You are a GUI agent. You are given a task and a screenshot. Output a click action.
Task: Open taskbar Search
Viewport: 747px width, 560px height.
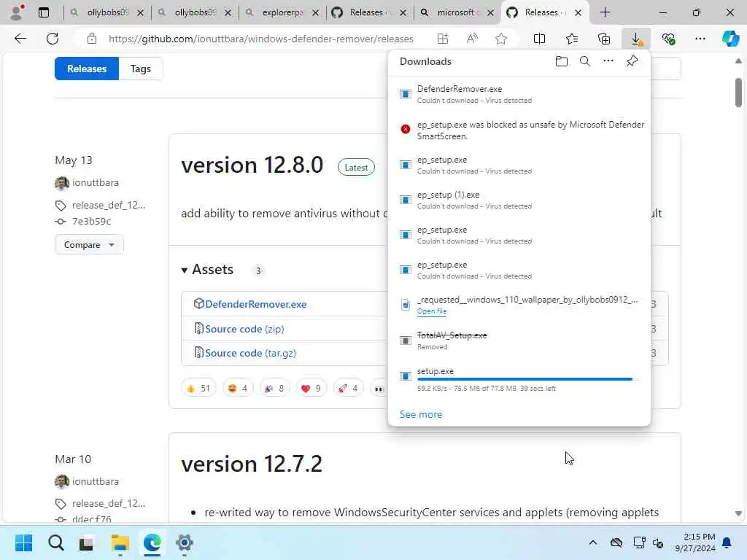55,542
